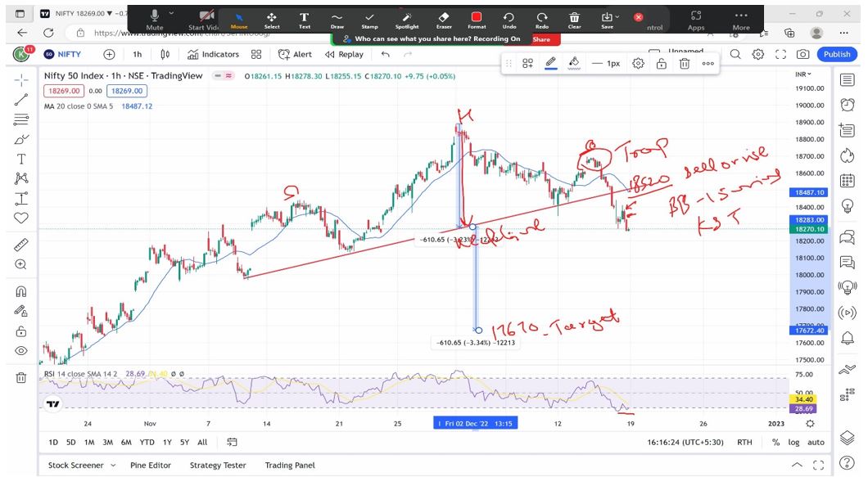Open the hotlists flame icon

847,155
